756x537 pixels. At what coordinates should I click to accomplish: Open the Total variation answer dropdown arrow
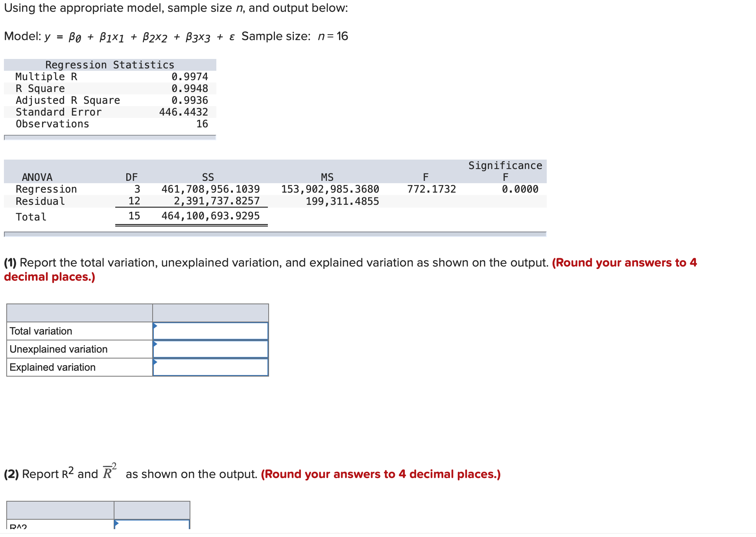tap(155, 326)
